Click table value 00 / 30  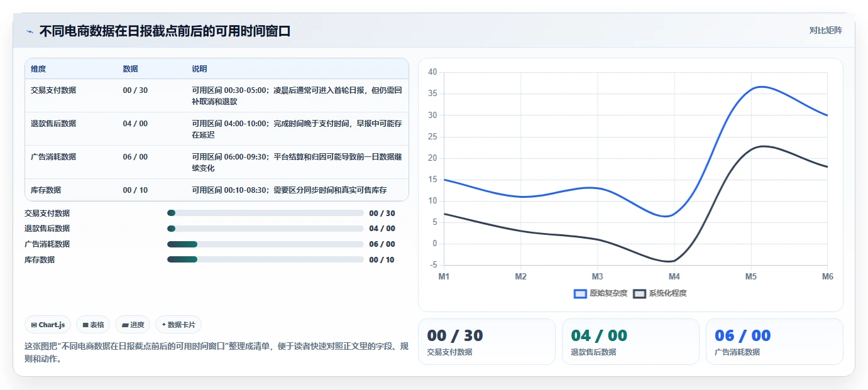[x=135, y=90]
